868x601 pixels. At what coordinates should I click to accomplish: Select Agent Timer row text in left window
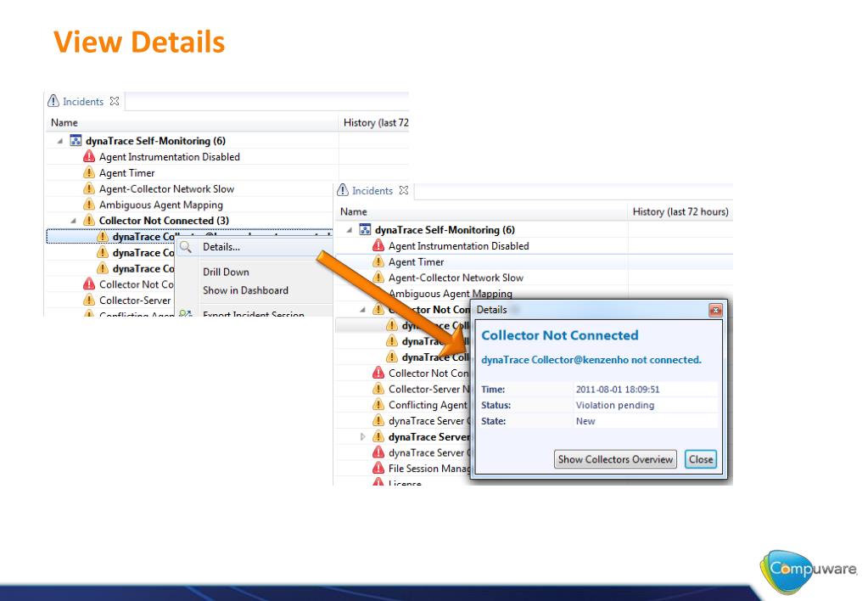126,173
